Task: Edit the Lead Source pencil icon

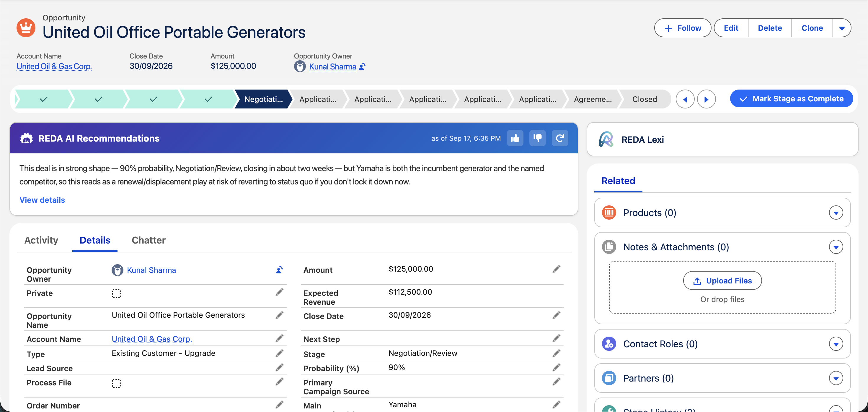Action: coord(279,367)
